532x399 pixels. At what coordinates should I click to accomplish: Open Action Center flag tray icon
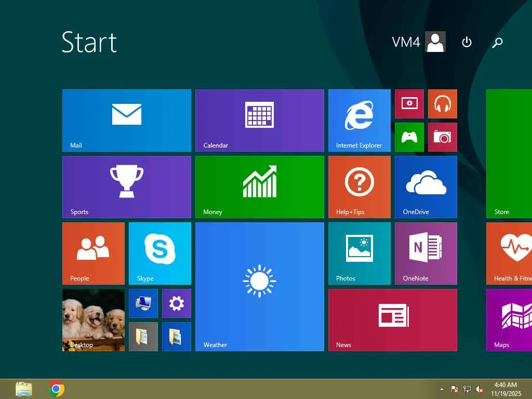[454, 389]
